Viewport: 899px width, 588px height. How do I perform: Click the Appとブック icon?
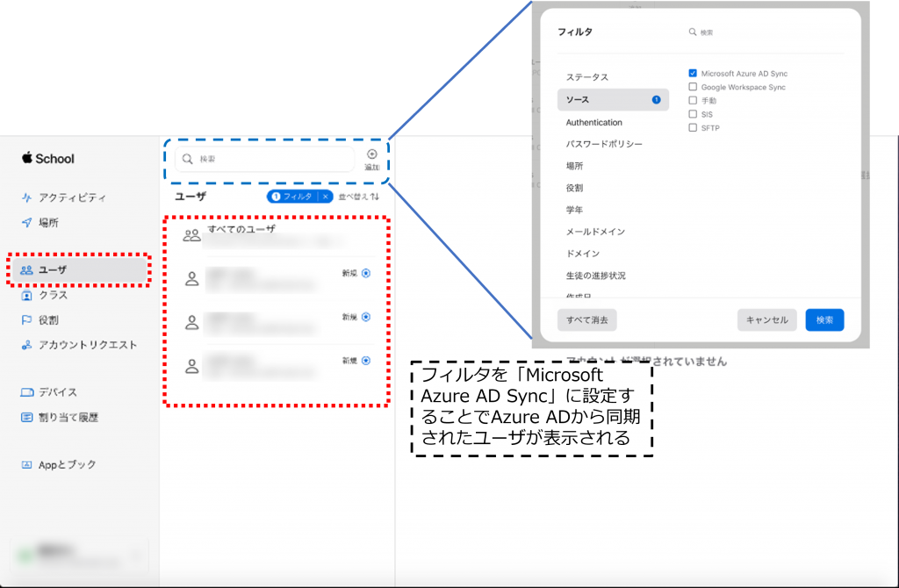coord(26,465)
